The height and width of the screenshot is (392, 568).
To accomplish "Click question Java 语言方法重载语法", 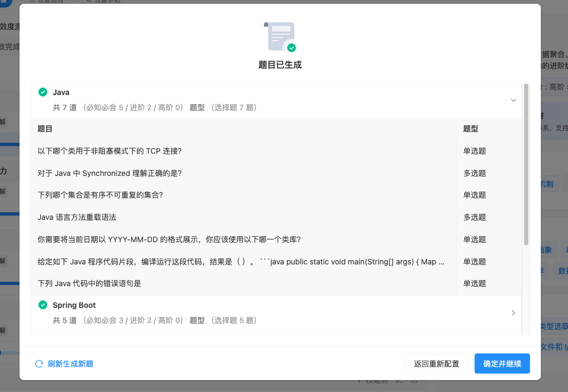I will pyautogui.click(x=77, y=217).
